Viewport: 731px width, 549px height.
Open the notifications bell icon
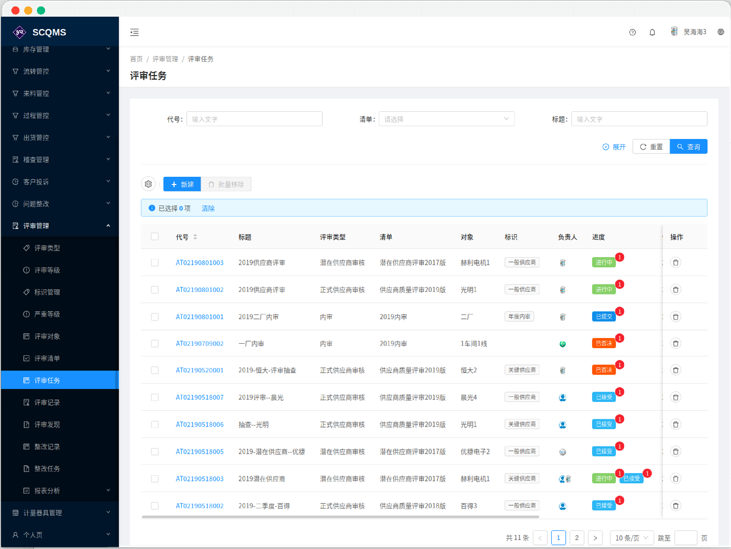coord(652,32)
